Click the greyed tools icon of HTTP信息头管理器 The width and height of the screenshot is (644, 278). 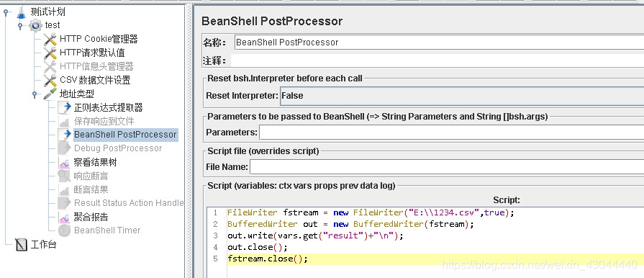tap(50, 67)
